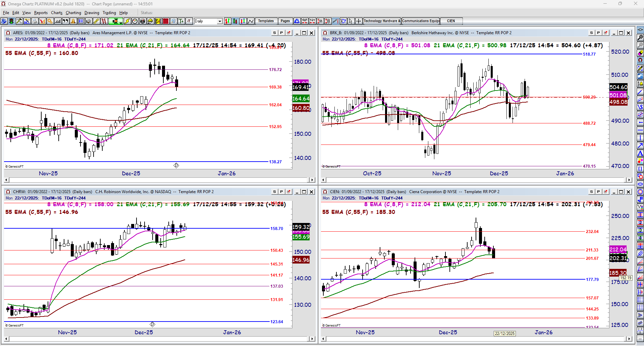This screenshot has width=644, height=346.
Task: Select line chart style icon
Action: click(251, 21)
